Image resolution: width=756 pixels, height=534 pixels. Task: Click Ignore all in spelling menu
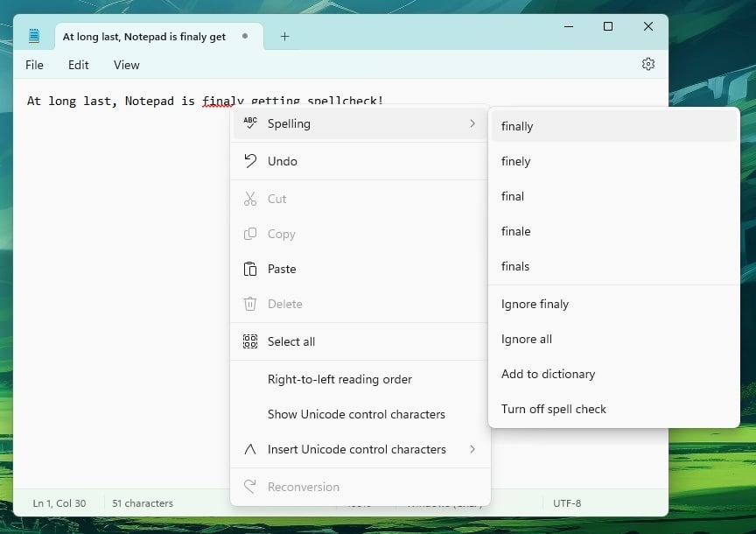(x=526, y=339)
